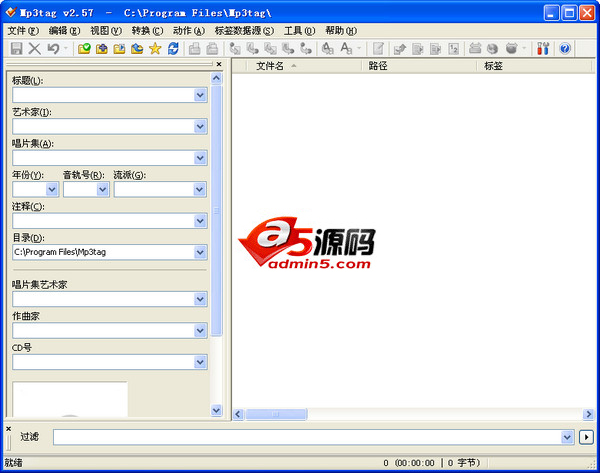This screenshot has width=600, height=473.
Task: Open the 视图(V) menu
Action: click(x=106, y=31)
